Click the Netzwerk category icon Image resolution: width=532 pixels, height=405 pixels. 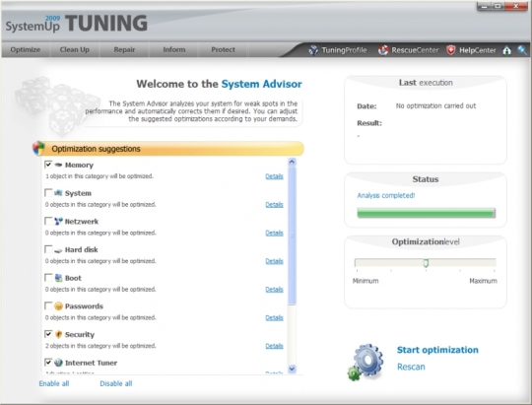tap(58, 222)
